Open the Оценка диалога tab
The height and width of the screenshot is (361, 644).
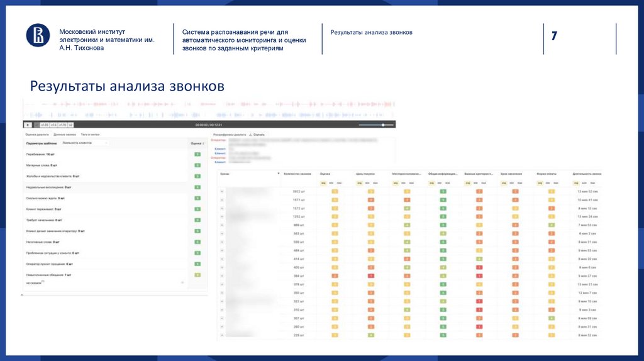coord(37,135)
